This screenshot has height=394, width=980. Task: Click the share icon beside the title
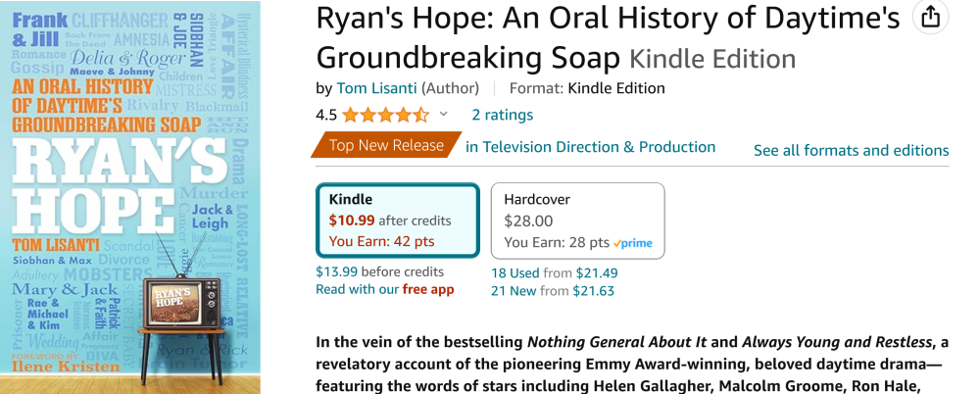click(x=929, y=18)
